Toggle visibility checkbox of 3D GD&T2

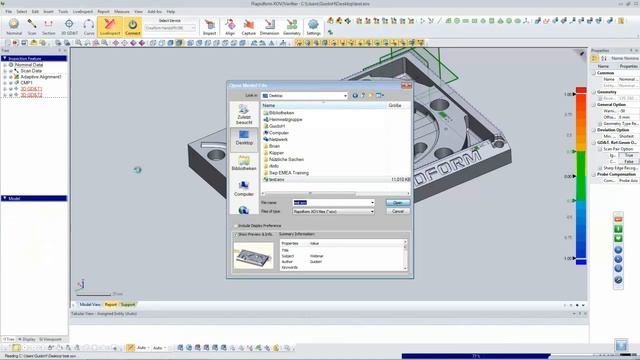[11, 95]
